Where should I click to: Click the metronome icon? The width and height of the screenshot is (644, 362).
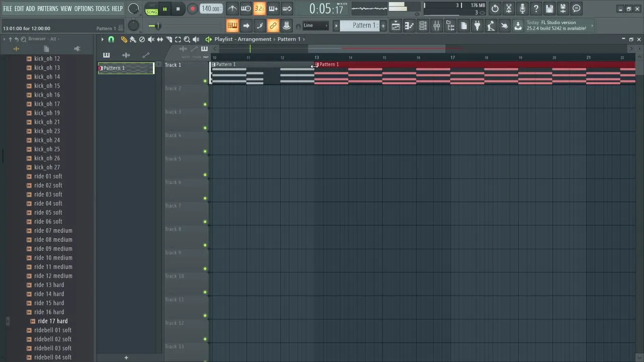point(232,9)
